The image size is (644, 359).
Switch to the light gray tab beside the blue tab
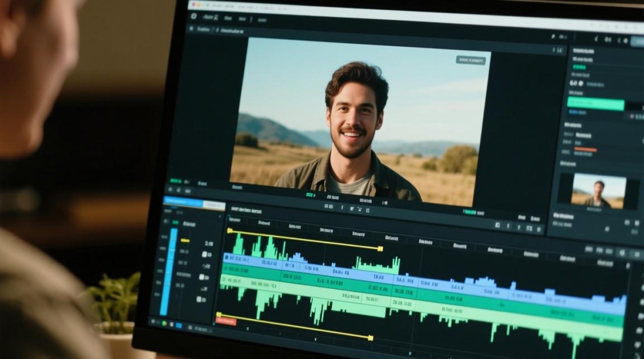coord(214,205)
